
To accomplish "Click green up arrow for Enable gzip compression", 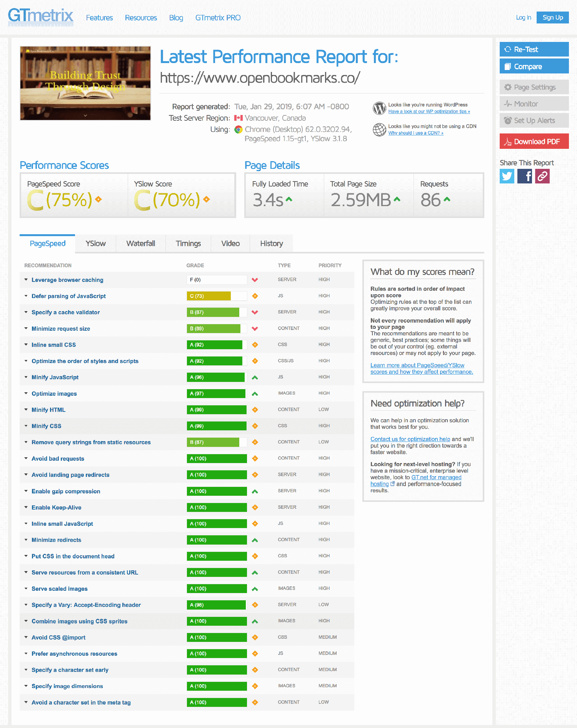I will [255, 491].
